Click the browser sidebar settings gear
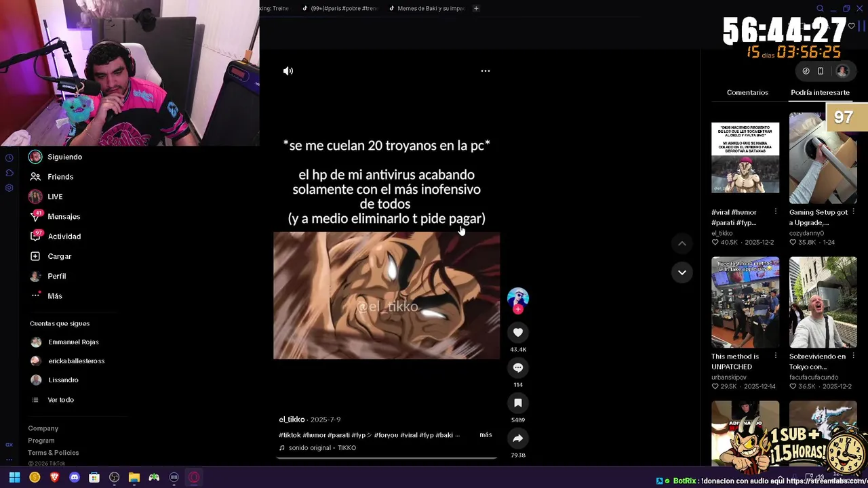Viewport: 868px width, 488px height. 9,188
